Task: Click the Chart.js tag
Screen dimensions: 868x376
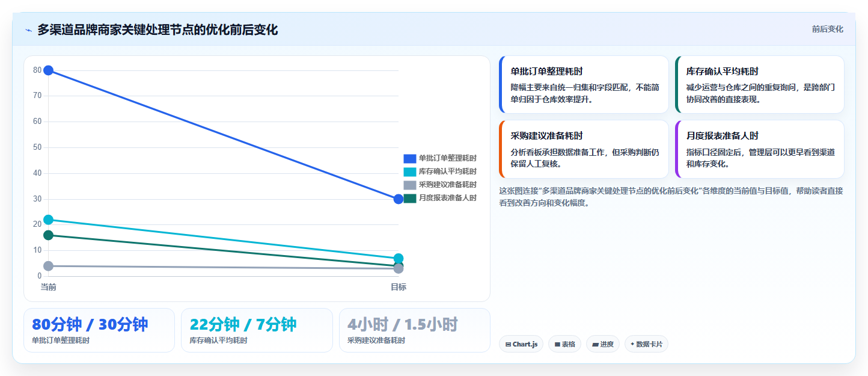Action: [521, 344]
